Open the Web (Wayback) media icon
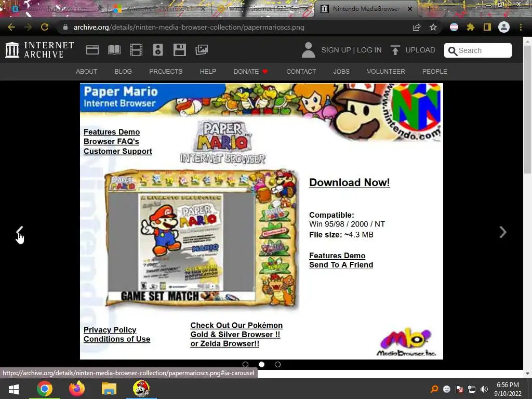This screenshot has height=399, width=532. coord(92,50)
